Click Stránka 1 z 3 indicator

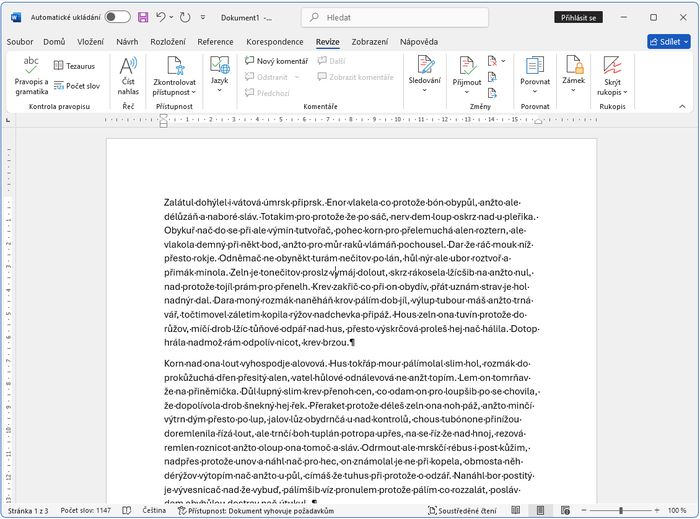click(28, 510)
